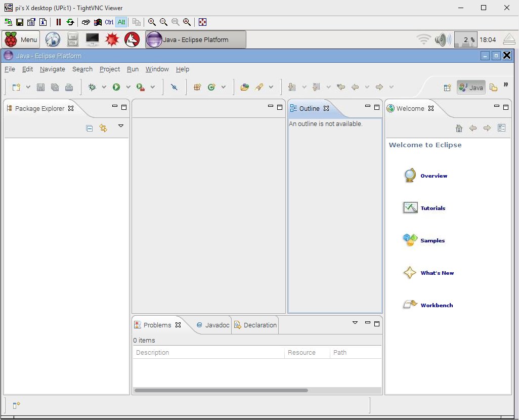Open the New wizard dropdown arrow

pyautogui.click(x=28, y=87)
